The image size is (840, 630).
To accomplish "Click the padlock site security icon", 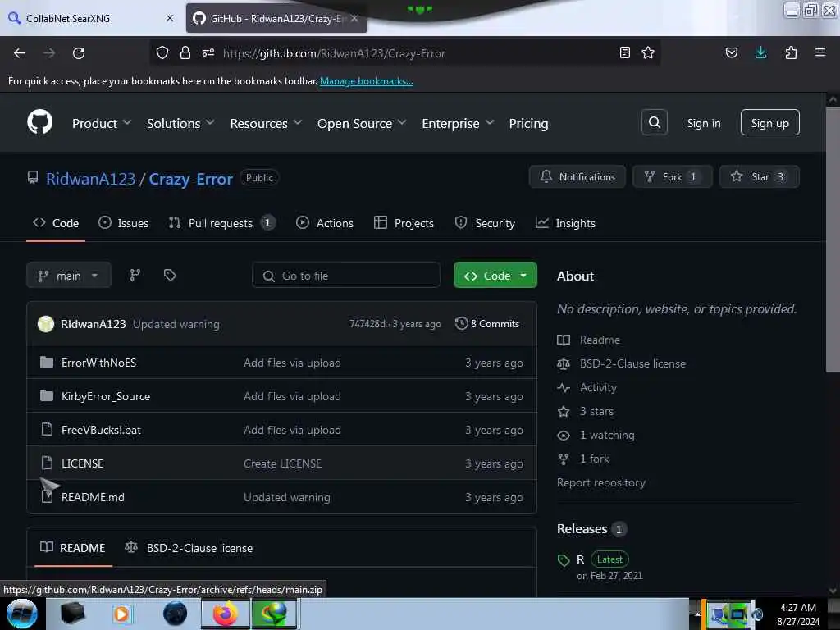I will click(x=185, y=52).
